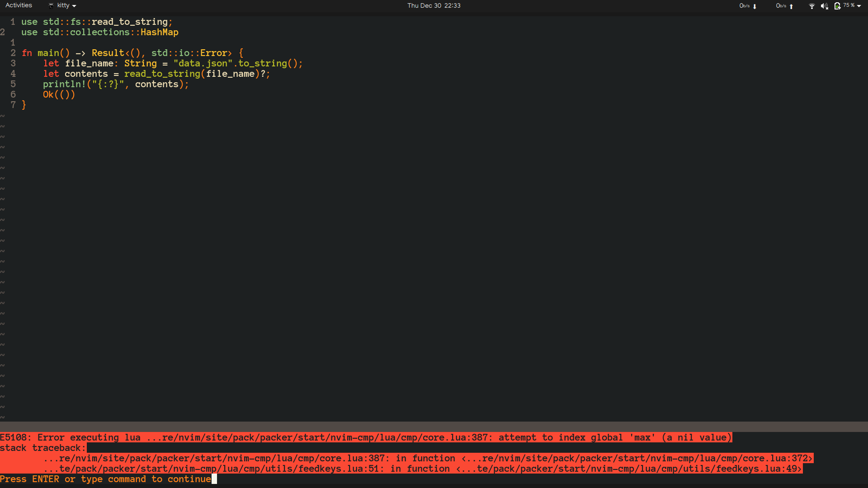
Task: Unmute audio via the muted speaker icon
Action: (x=824, y=6)
